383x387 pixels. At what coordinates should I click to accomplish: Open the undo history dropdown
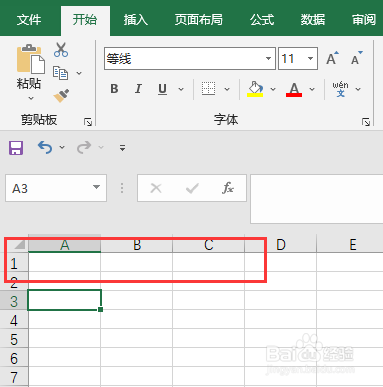click(x=62, y=147)
